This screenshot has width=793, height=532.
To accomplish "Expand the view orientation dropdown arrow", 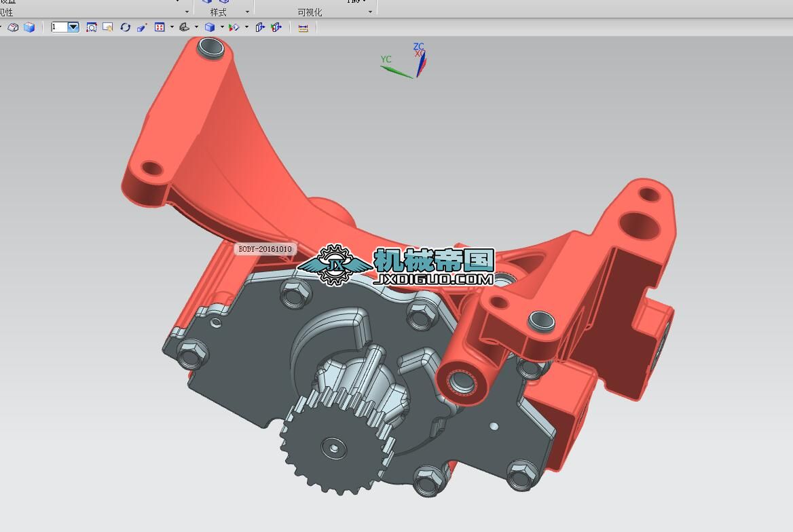I will pos(196,27).
